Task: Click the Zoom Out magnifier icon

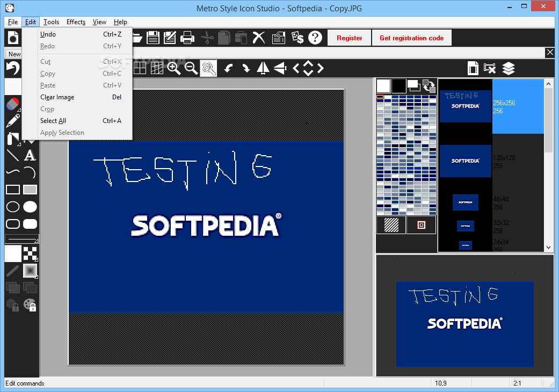Action: 191,68
